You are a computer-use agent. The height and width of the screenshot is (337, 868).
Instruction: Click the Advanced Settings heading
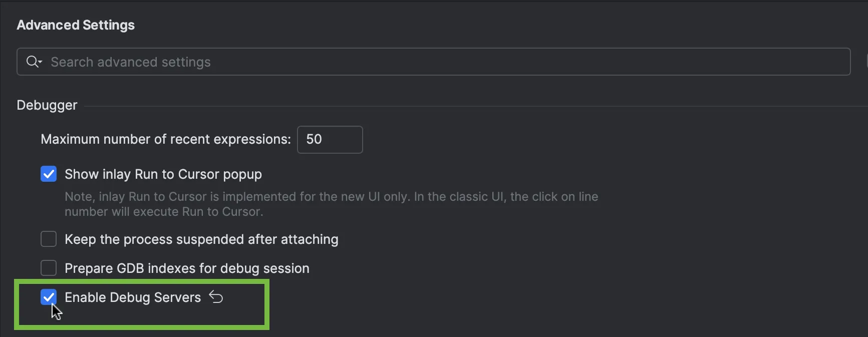76,25
